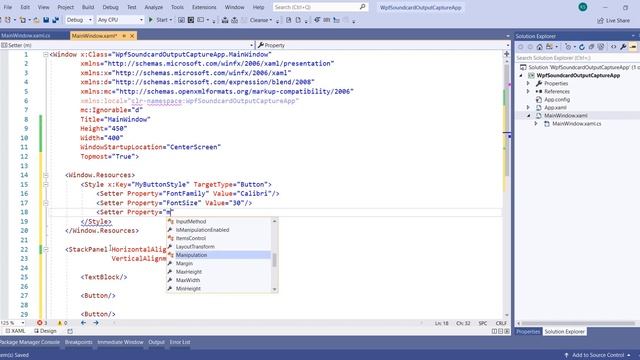
Task: Select App.config in Solution Explorer
Action: 557,100
